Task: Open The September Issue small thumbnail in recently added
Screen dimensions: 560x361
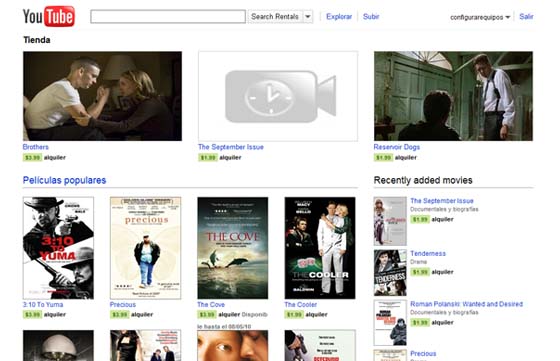Action: [x=390, y=221]
